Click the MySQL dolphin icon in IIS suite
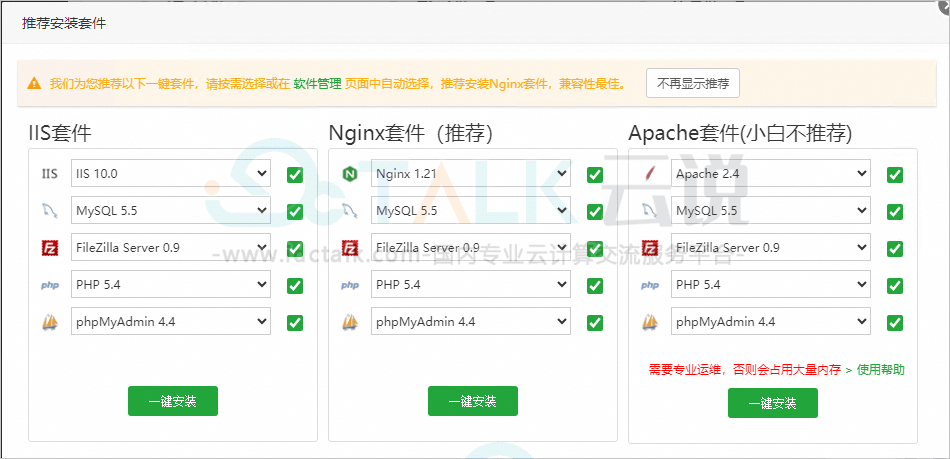Screen dimensions: 950x459 tap(50, 211)
